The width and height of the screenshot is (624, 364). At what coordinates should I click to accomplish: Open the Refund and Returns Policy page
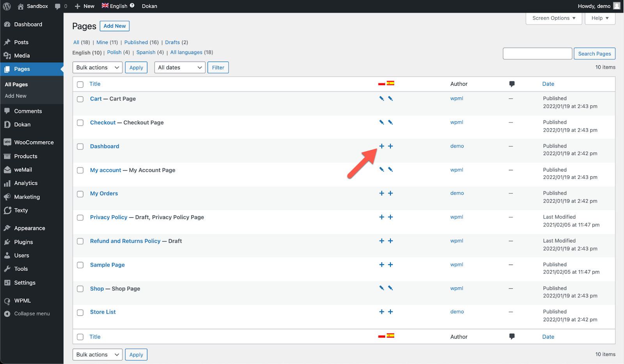(125, 241)
